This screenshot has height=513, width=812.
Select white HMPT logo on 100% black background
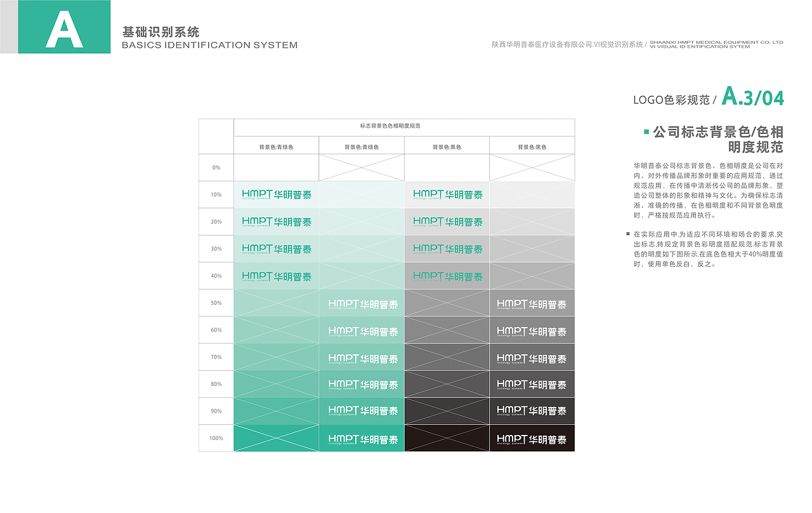tap(532, 439)
